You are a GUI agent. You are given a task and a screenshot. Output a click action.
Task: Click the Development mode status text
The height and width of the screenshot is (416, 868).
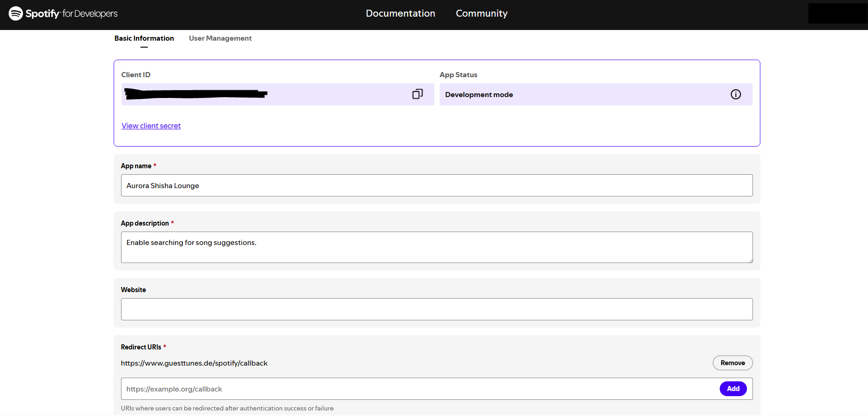point(479,95)
